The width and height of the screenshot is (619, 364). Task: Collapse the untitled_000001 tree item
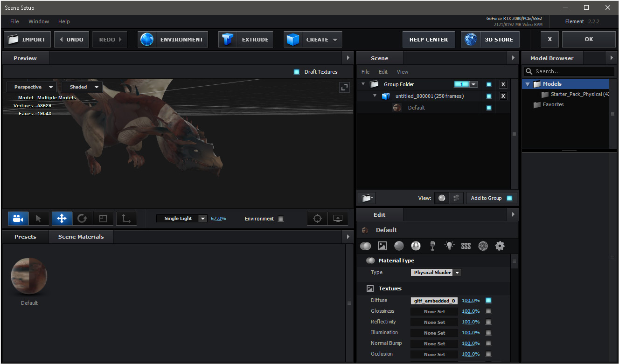tap(376, 96)
